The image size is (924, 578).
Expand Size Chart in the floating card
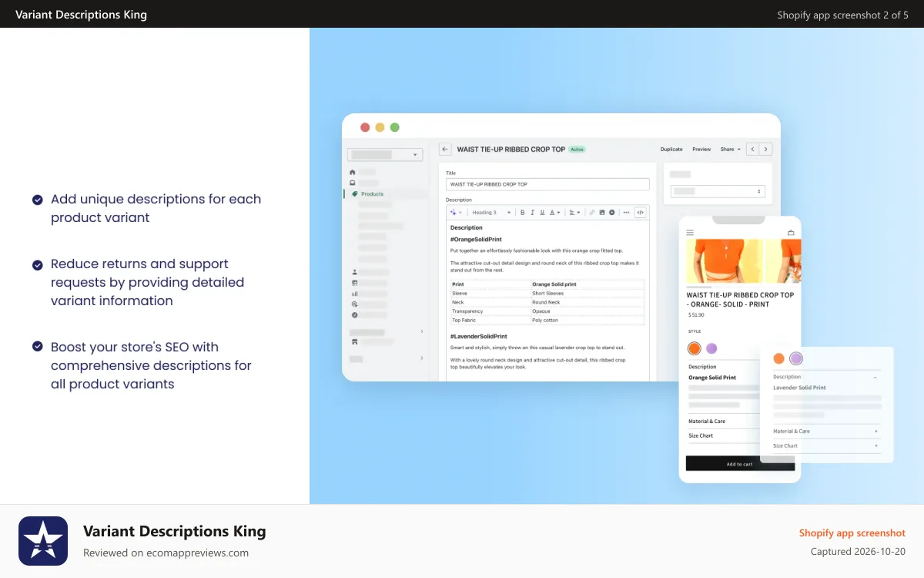[875, 446]
